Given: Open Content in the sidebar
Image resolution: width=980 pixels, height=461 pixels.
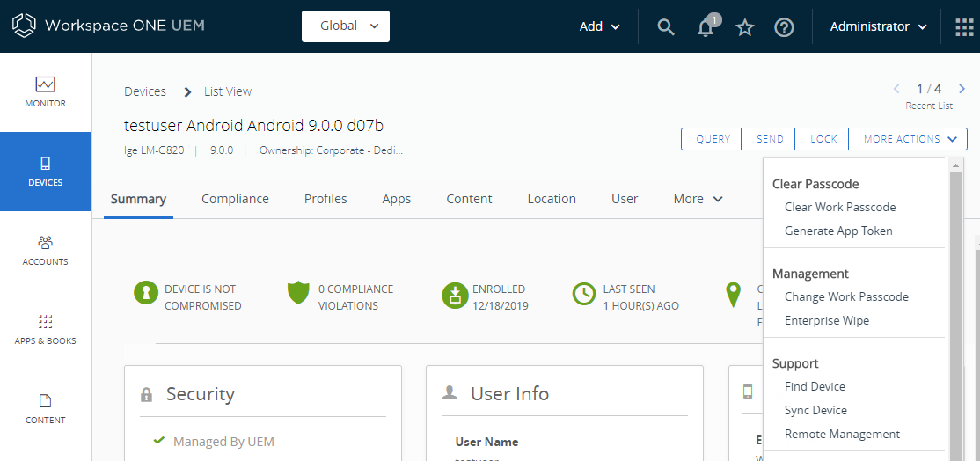Looking at the screenshot, I should pyautogui.click(x=46, y=409).
